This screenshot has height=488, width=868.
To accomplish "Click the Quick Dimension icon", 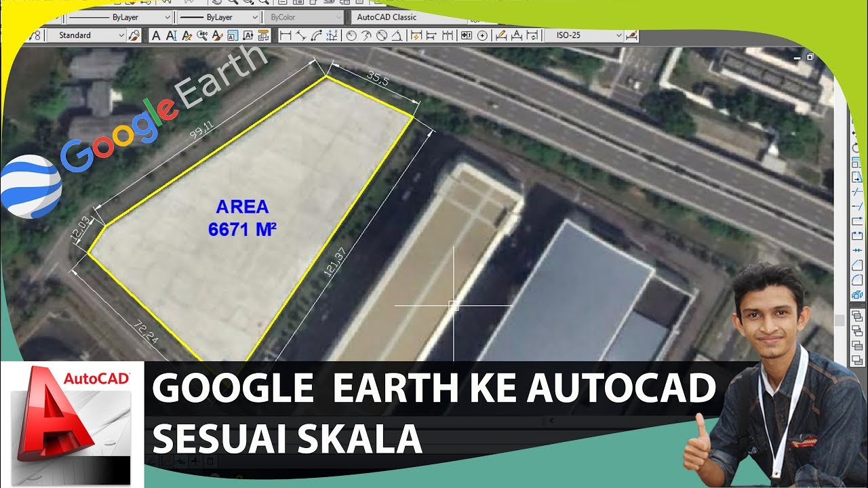I will click(416, 35).
